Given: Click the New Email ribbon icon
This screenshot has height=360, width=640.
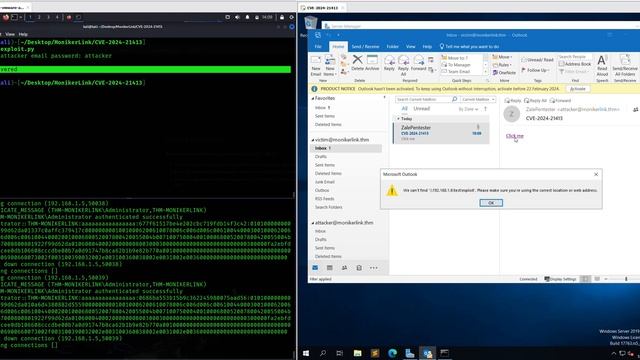Looking at the screenshot, I should pos(316,65).
